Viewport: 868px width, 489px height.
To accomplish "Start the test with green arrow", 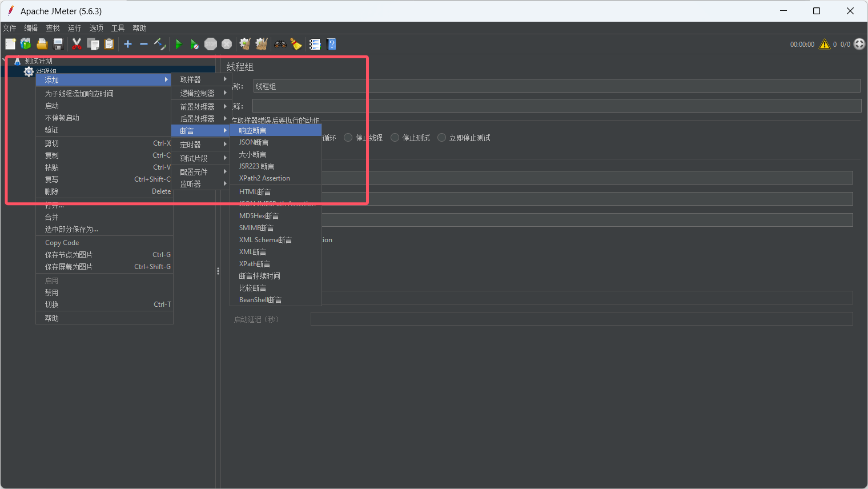I will 179,44.
